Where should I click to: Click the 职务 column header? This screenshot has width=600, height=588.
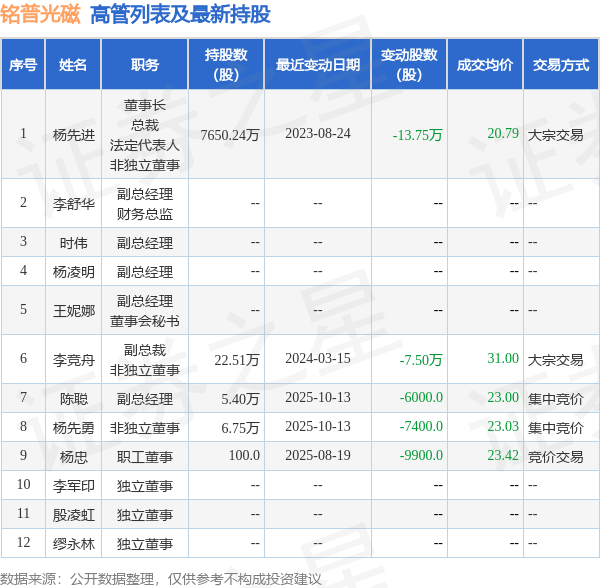pyautogui.click(x=145, y=65)
